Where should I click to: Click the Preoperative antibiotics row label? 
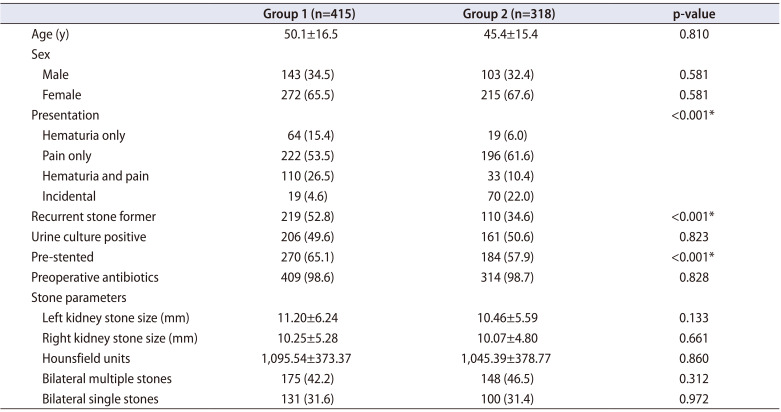click(x=95, y=277)
